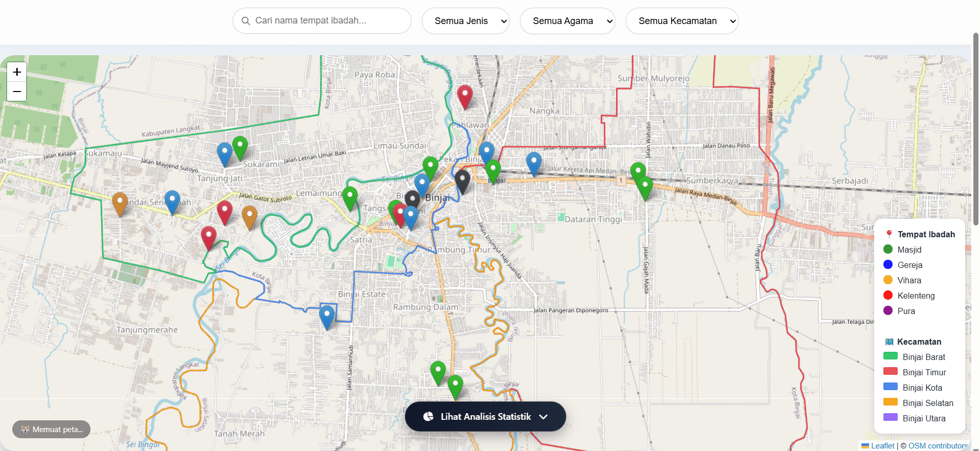The width and height of the screenshot is (980, 451).
Task: Select the green marker near Sukarami
Action: [240, 149]
